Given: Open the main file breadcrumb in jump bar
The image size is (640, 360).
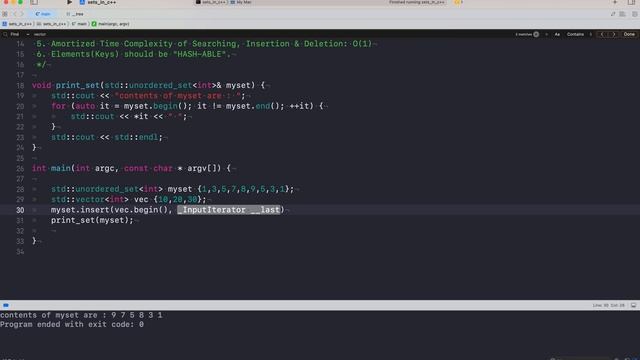Looking at the screenshot, I should pos(79,24).
